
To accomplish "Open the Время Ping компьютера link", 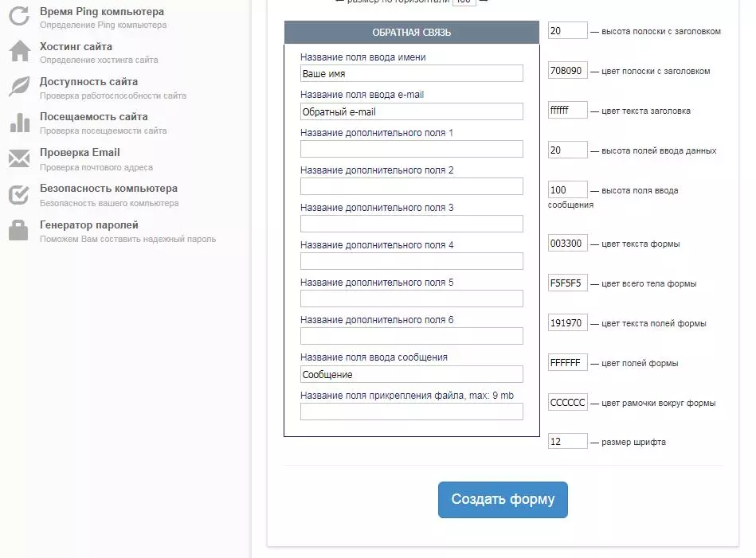I will click(102, 12).
